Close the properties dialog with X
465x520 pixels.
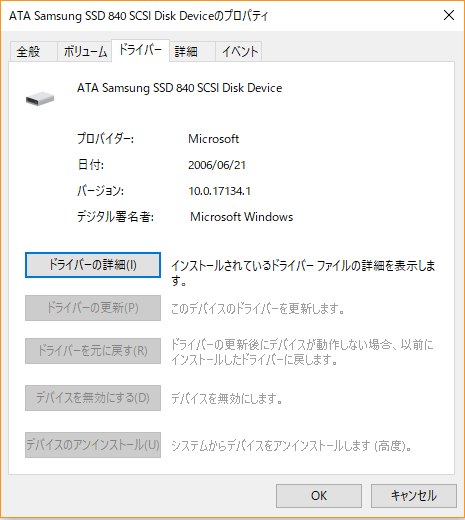pyautogui.click(x=449, y=15)
